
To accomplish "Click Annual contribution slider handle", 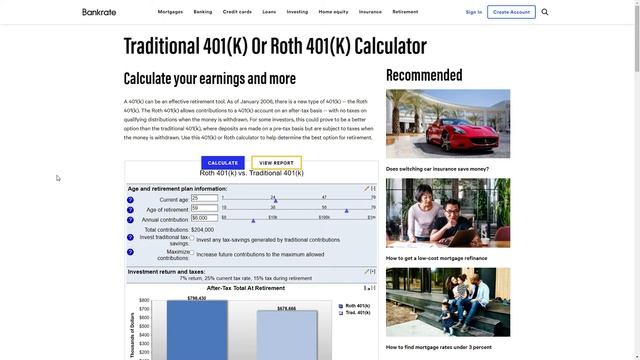I will click(x=253, y=221).
